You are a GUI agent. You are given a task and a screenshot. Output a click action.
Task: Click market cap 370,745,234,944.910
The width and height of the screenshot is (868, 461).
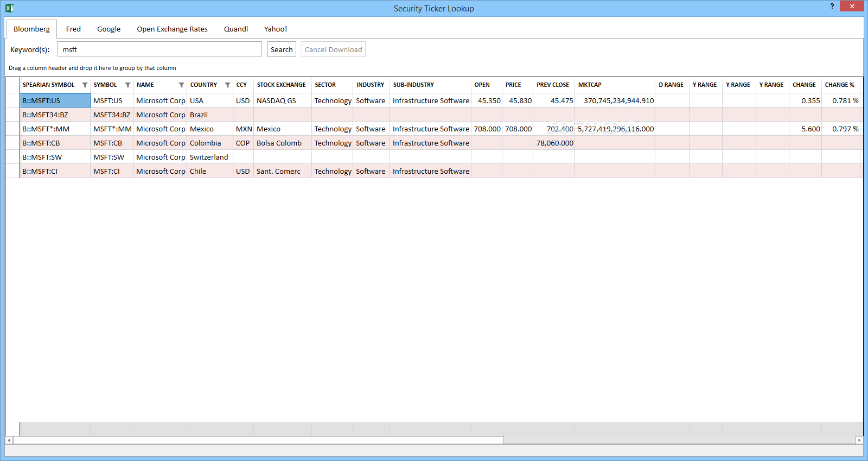[615, 100]
